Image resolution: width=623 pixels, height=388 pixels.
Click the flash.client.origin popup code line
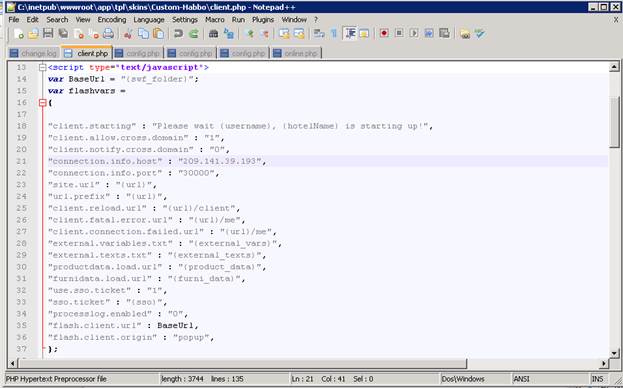(x=131, y=337)
